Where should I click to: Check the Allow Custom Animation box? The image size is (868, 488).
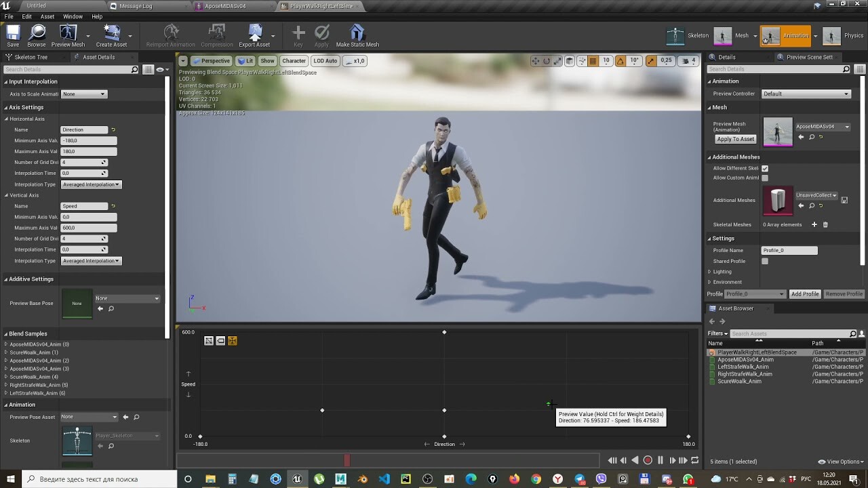pos(765,178)
